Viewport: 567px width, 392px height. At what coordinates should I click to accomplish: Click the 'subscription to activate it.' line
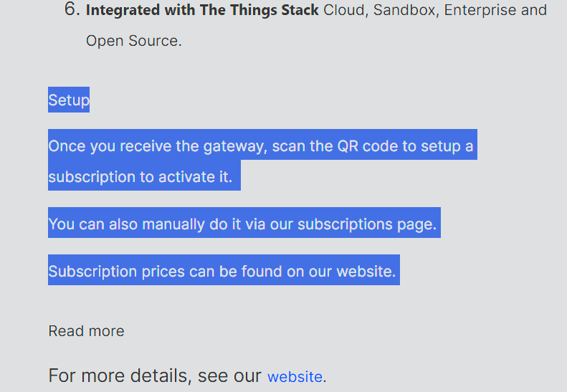click(x=140, y=177)
